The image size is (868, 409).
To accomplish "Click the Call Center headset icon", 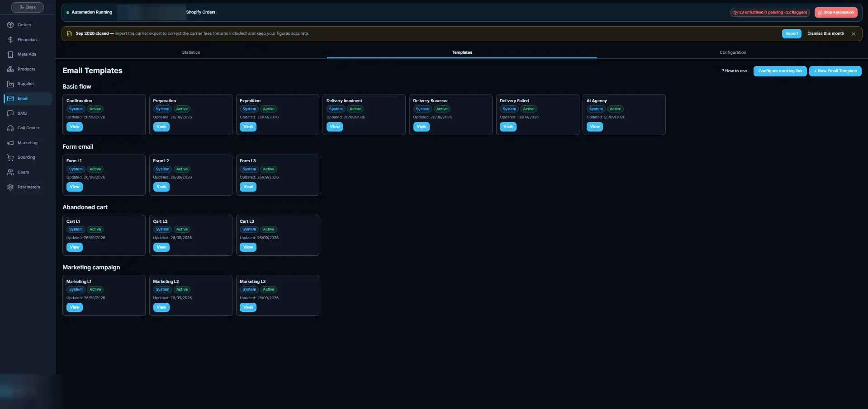I will pos(10,128).
